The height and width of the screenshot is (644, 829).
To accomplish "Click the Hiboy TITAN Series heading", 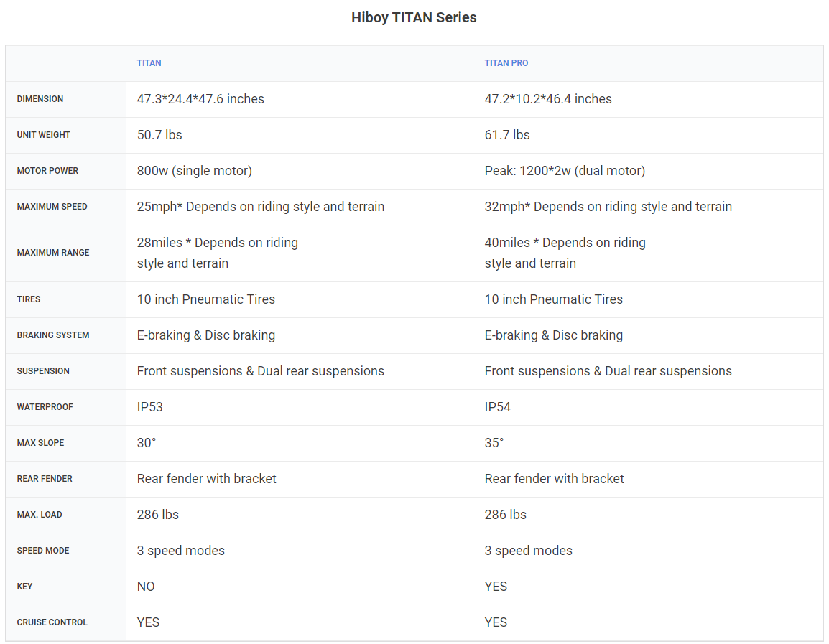I will (414, 17).
